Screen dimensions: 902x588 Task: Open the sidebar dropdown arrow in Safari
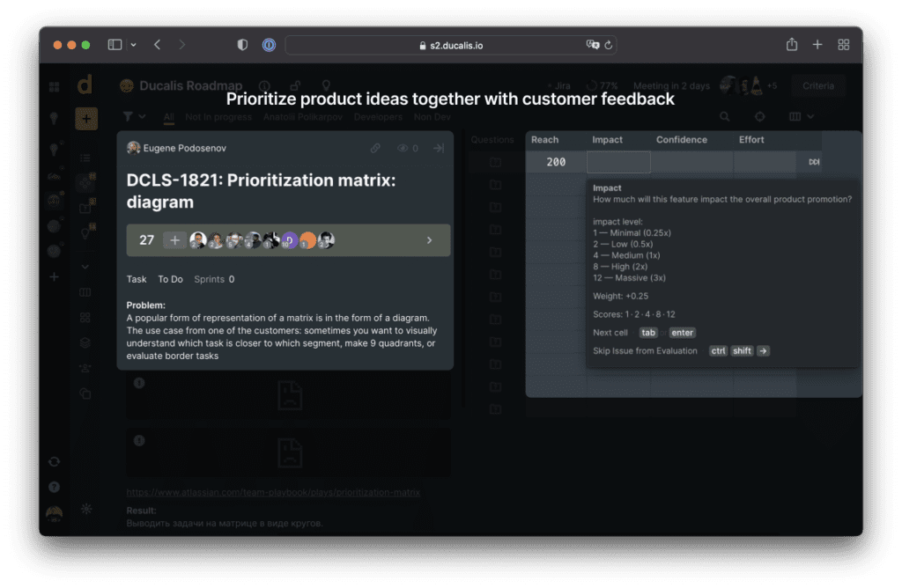(x=134, y=45)
